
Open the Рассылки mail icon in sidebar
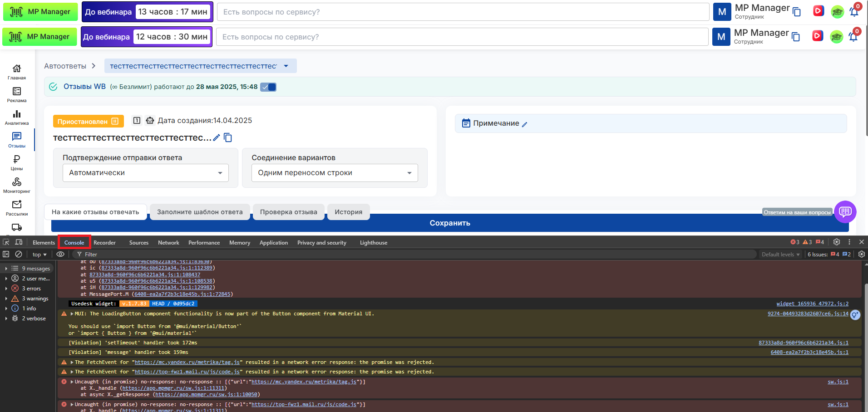[x=17, y=205]
